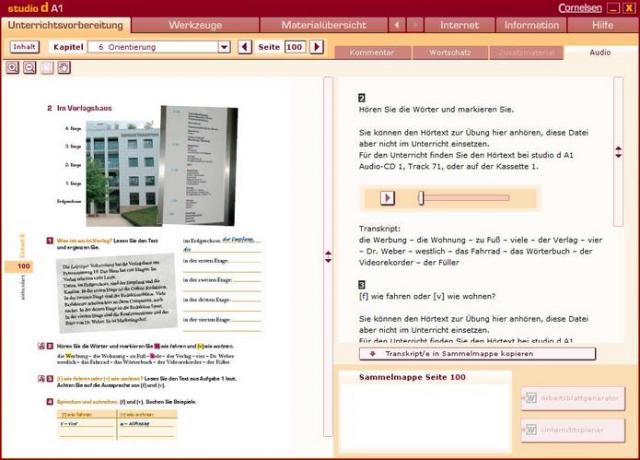The width and height of the screenshot is (640, 460).
Task: Click the splitter arrows between page and panel
Action: coord(327,257)
